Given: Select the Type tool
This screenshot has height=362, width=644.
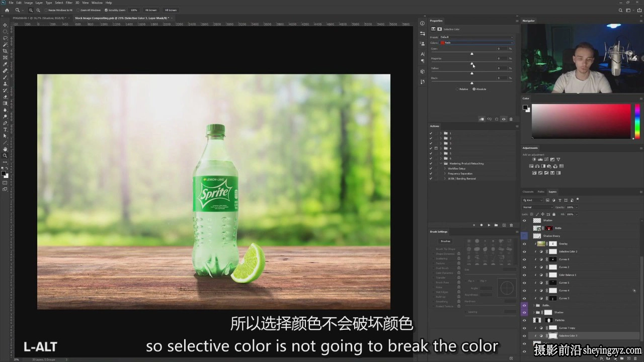Looking at the screenshot, I should click(x=5, y=129).
